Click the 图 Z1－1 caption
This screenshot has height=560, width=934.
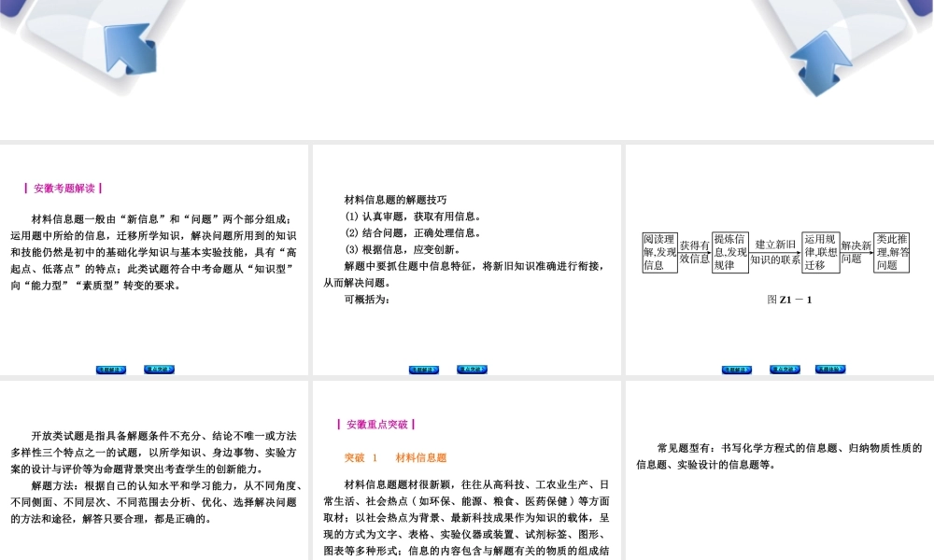pos(789,300)
